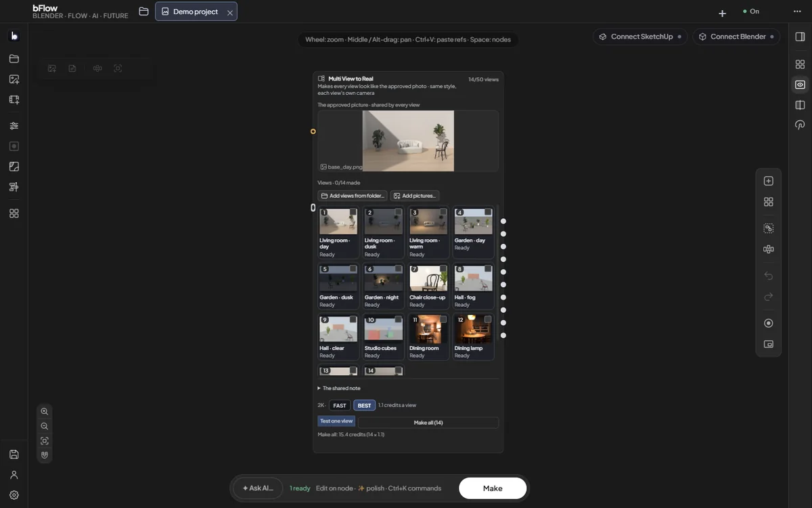Click the undo arrow in floating toolbar
The width and height of the screenshot is (812, 508).
point(768,276)
